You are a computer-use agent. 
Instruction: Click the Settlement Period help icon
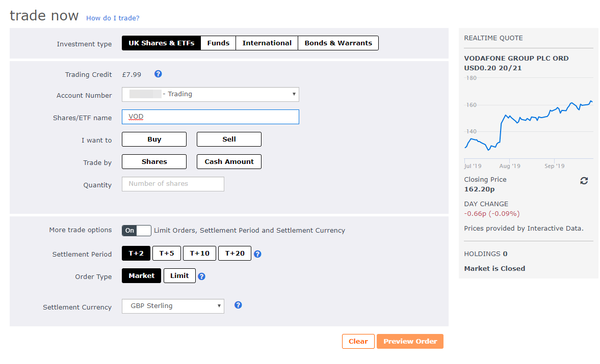coord(257,254)
